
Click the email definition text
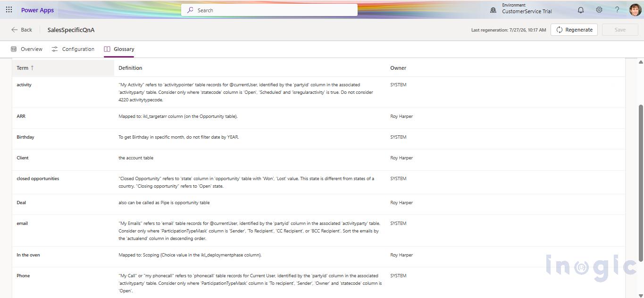[249, 231]
